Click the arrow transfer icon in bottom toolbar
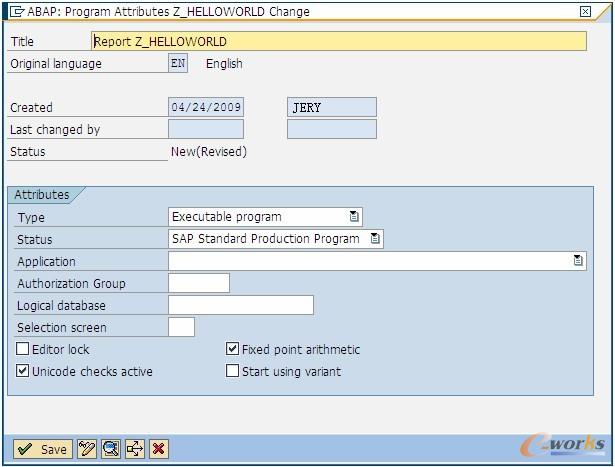The image size is (615, 467). 135,449
